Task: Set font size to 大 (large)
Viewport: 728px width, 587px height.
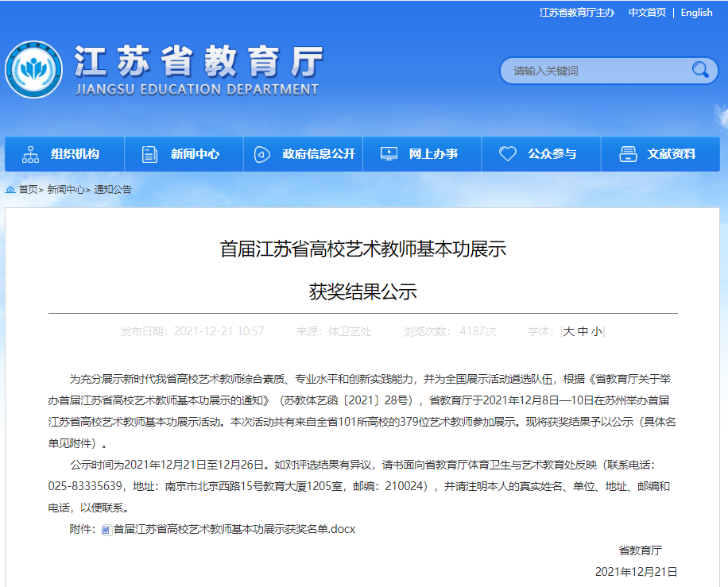Action: [568, 331]
